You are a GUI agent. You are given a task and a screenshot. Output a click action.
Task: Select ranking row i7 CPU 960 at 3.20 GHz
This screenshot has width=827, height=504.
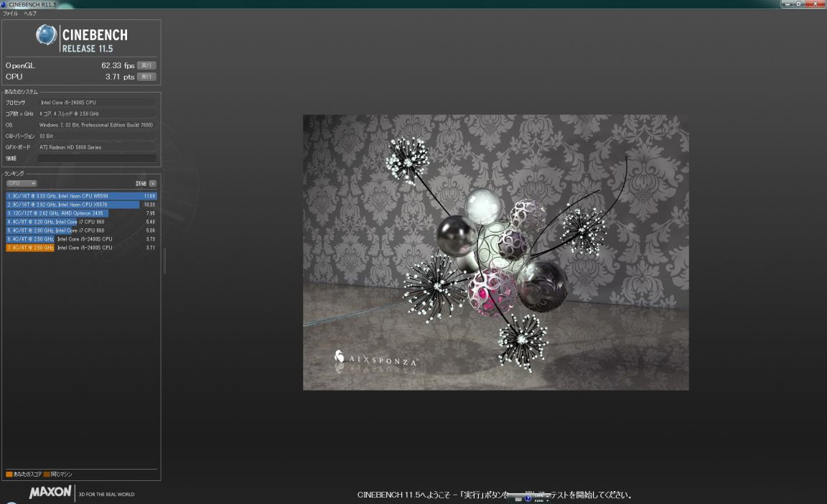81,222
